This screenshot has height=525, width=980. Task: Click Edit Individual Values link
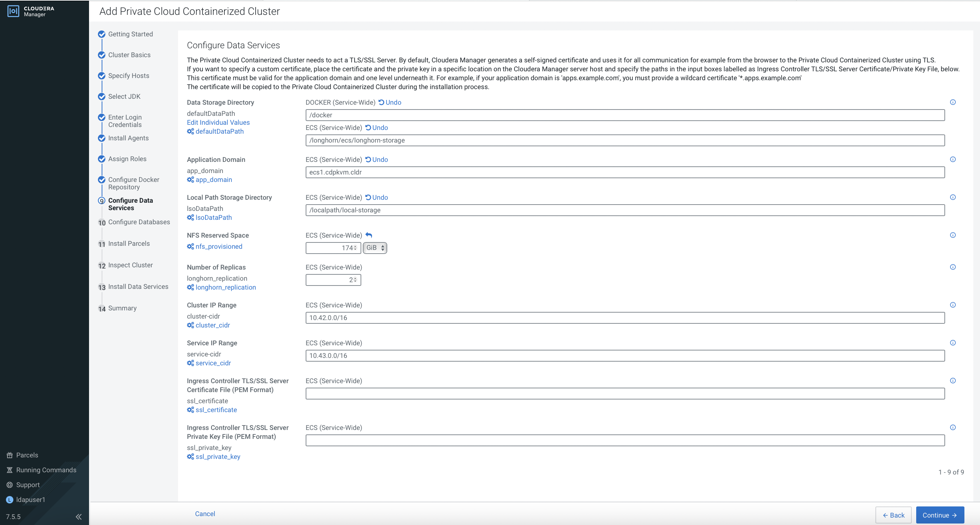[218, 122]
